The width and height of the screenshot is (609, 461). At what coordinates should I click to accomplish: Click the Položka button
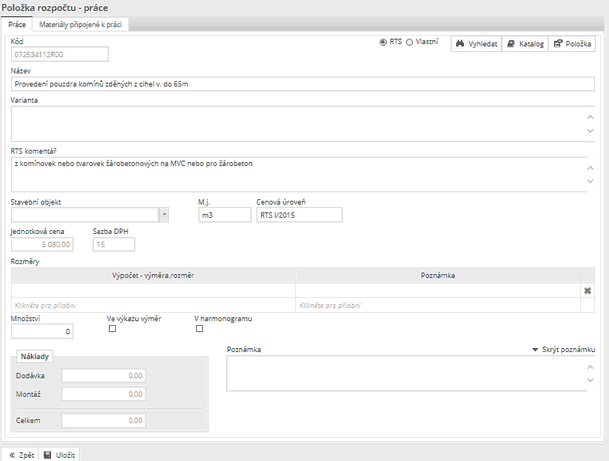click(x=572, y=44)
